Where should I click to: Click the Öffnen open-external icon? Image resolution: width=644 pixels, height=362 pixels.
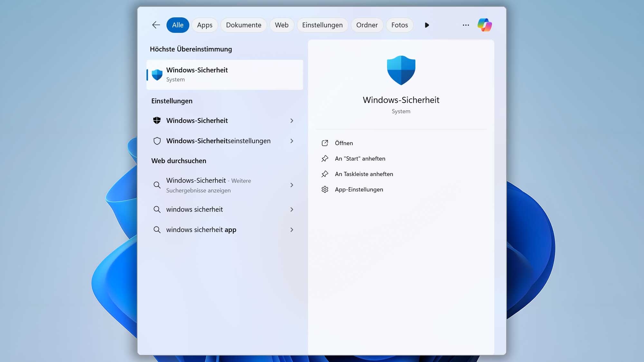[x=325, y=143]
